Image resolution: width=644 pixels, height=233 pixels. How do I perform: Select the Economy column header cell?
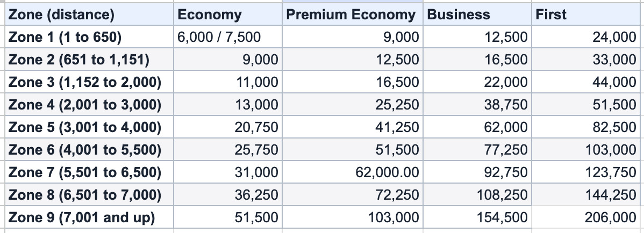tap(228, 14)
